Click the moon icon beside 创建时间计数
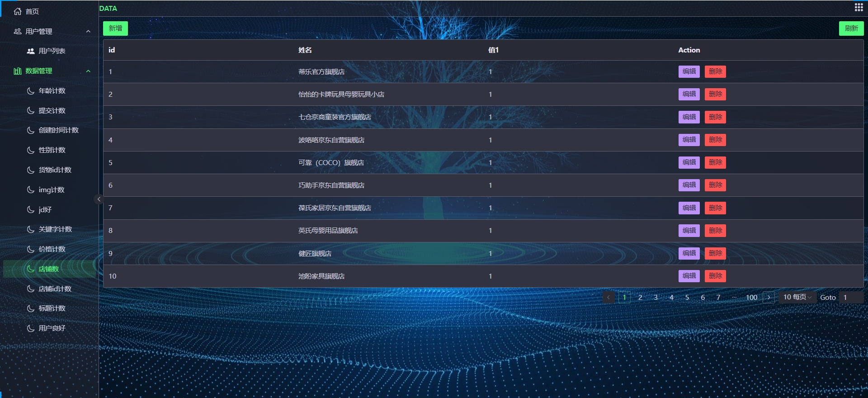This screenshot has width=868, height=398. (31, 130)
